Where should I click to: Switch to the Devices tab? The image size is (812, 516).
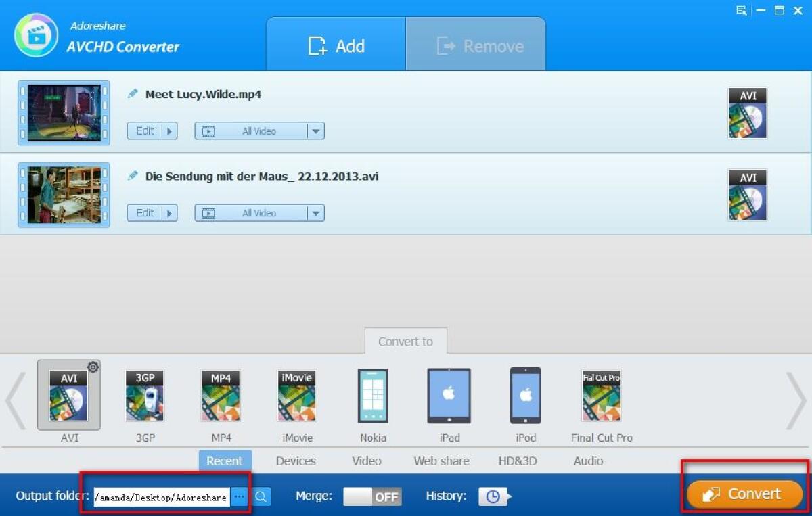pyautogui.click(x=296, y=461)
